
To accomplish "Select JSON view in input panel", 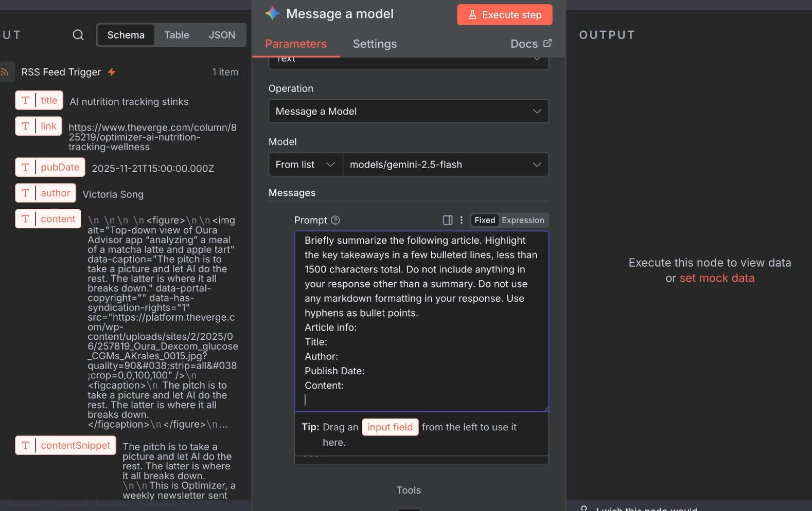I will 222,35.
